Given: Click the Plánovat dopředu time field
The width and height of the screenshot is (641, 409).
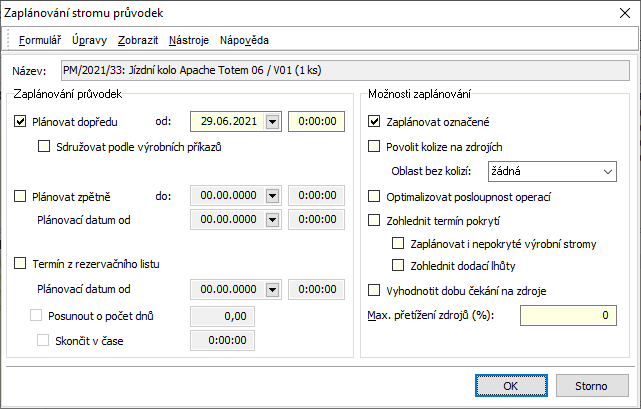Looking at the screenshot, I should [315, 122].
